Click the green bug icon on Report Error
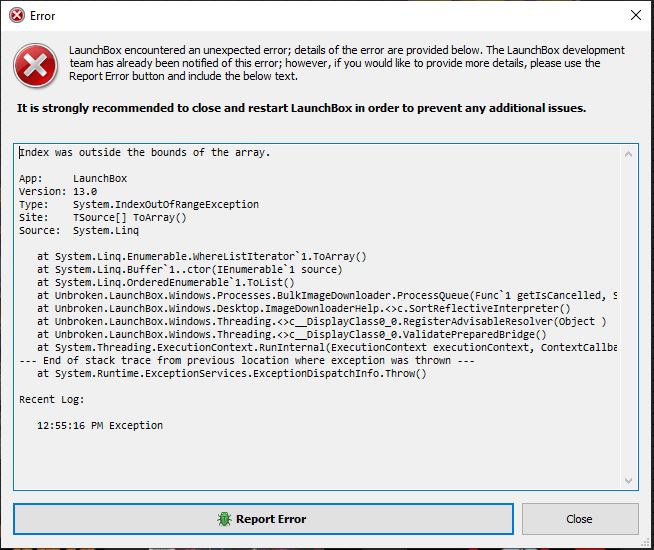This screenshot has height=550, width=654. click(x=224, y=519)
